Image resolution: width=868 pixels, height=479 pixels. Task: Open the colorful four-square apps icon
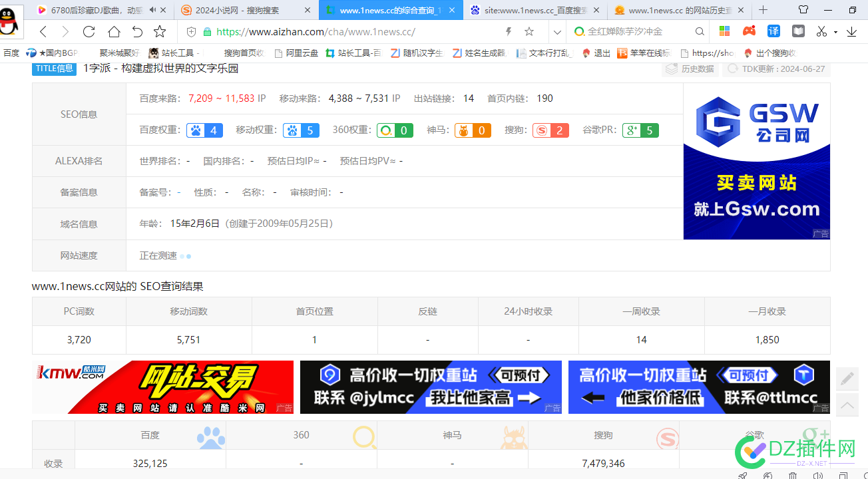[724, 31]
